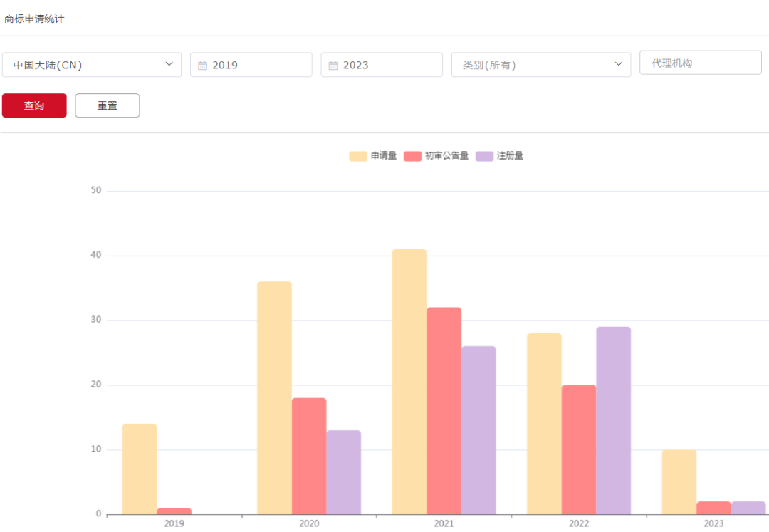Expand the 类别(所有) category dropdown
This screenshot has width=769, height=532.
tap(540, 65)
